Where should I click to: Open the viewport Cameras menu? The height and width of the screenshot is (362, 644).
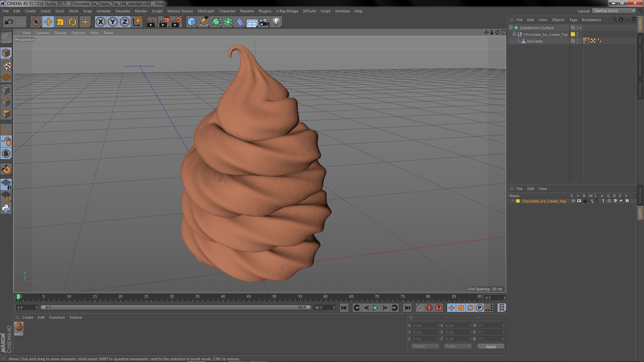click(x=42, y=33)
